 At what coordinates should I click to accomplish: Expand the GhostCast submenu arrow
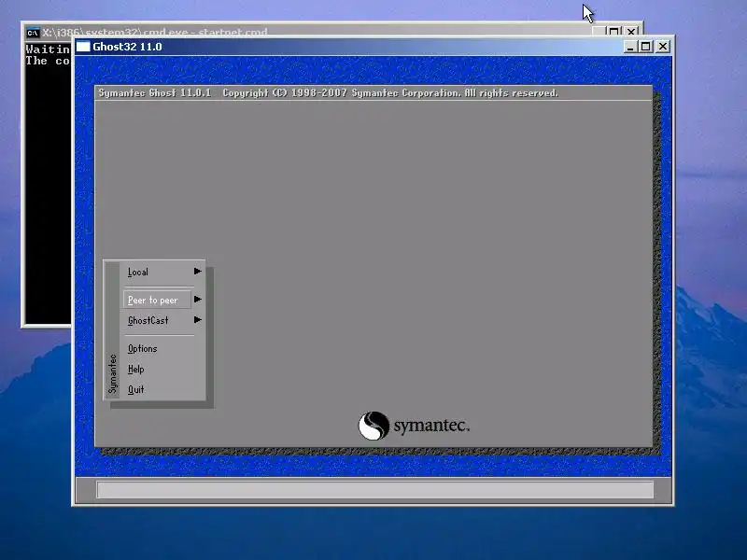198,320
